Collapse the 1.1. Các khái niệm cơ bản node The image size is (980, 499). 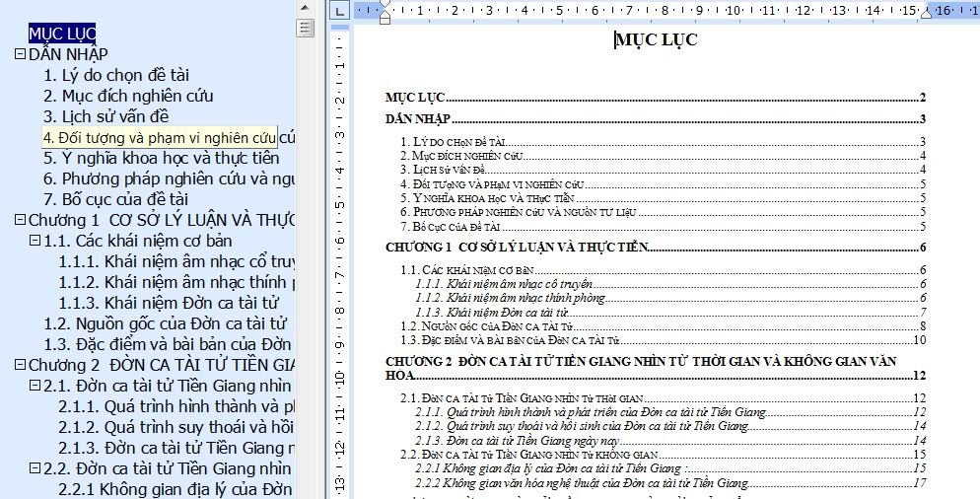[35, 240]
